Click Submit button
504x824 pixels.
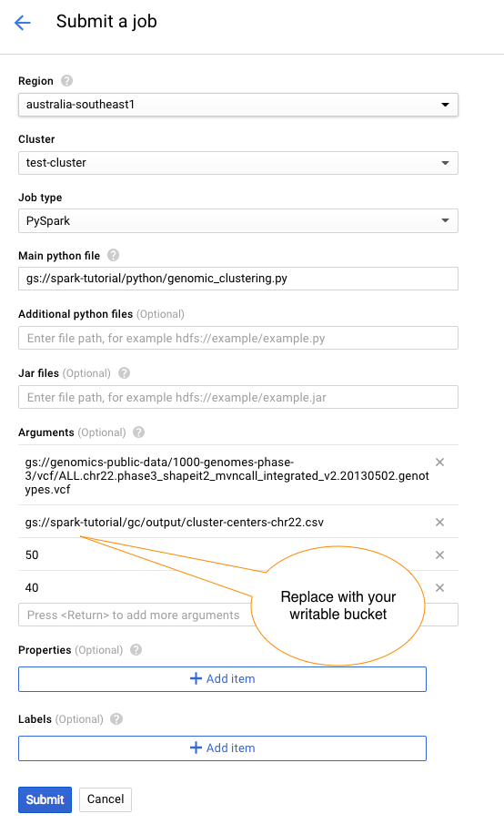click(x=45, y=799)
